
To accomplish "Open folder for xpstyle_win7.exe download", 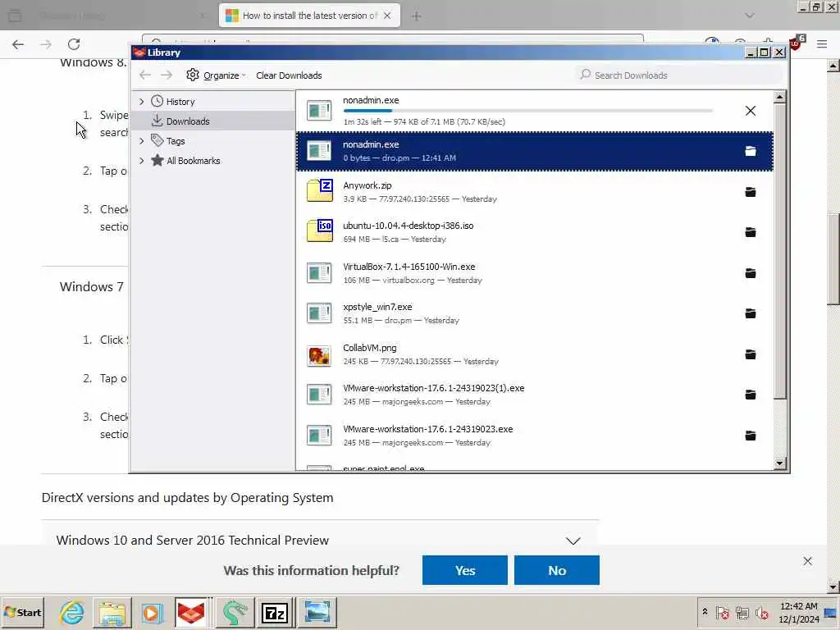I will click(x=750, y=313).
